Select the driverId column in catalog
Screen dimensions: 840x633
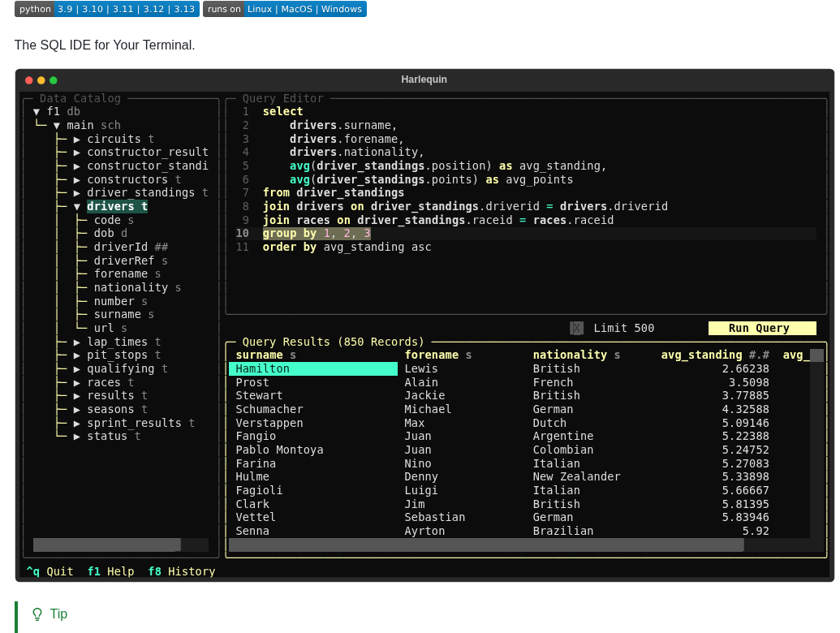point(131,247)
